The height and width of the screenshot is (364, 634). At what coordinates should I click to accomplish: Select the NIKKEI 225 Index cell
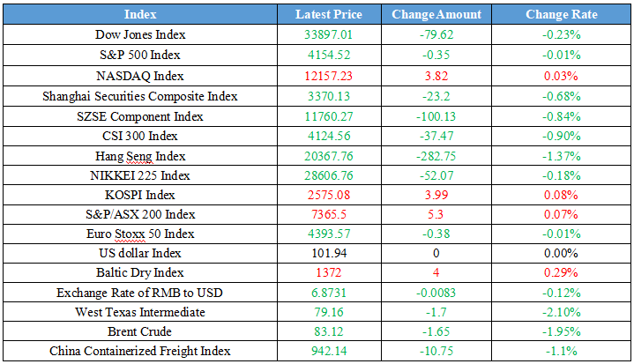point(141,175)
